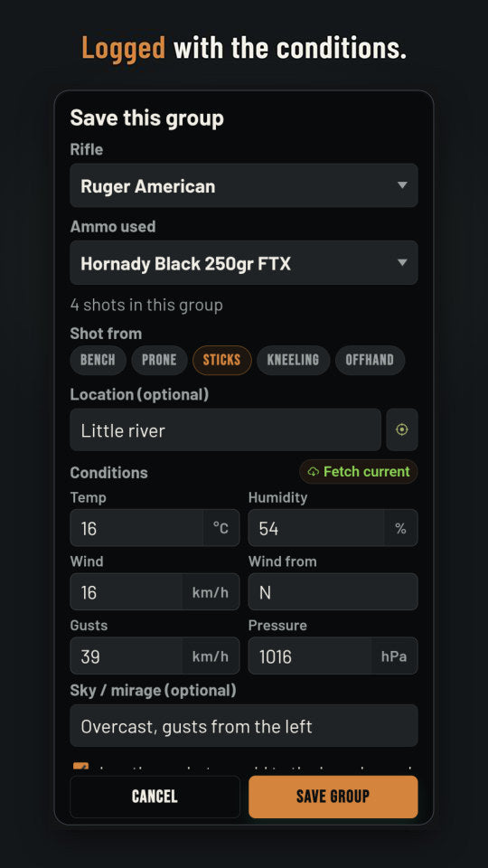Click the Wind from direction field
The image size is (488, 868).
click(x=333, y=591)
